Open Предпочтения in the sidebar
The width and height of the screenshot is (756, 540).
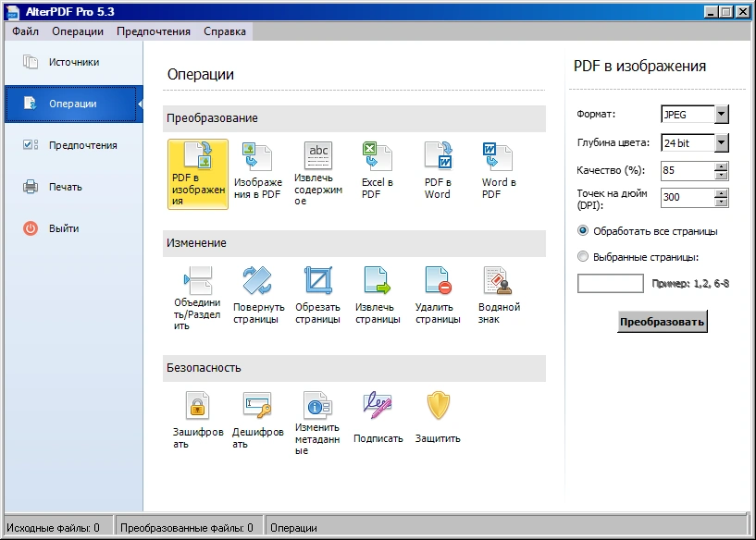(74, 145)
